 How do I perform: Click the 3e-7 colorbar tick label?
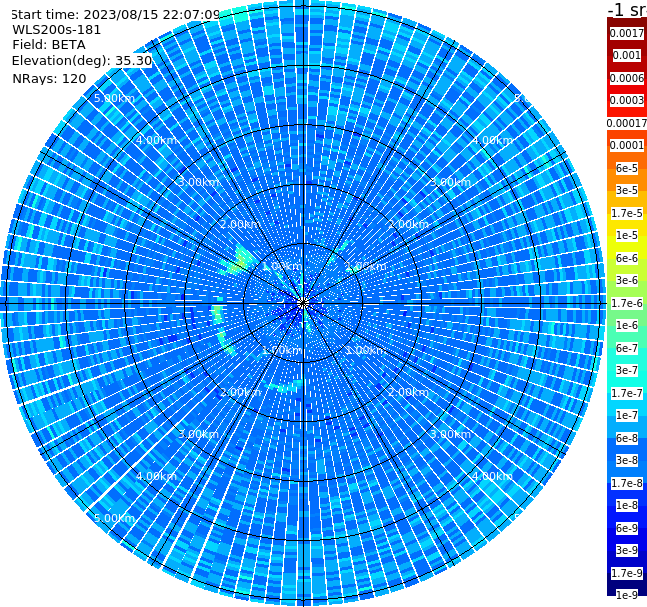pos(627,370)
